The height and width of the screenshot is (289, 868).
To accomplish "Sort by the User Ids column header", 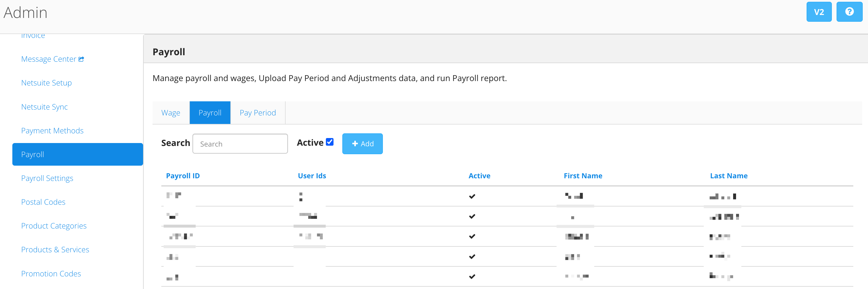I will point(312,176).
